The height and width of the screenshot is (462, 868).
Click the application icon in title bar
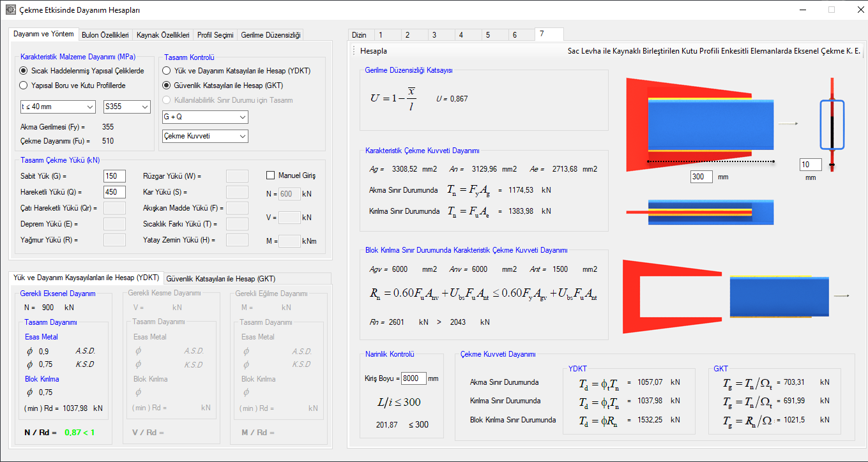(x=11, y=10)
